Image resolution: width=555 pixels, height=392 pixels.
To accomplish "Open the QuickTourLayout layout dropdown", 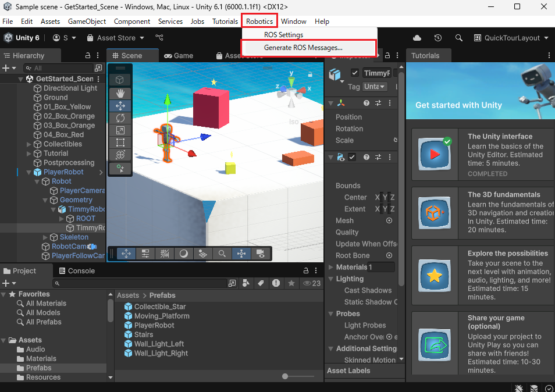I will [511, 38].
